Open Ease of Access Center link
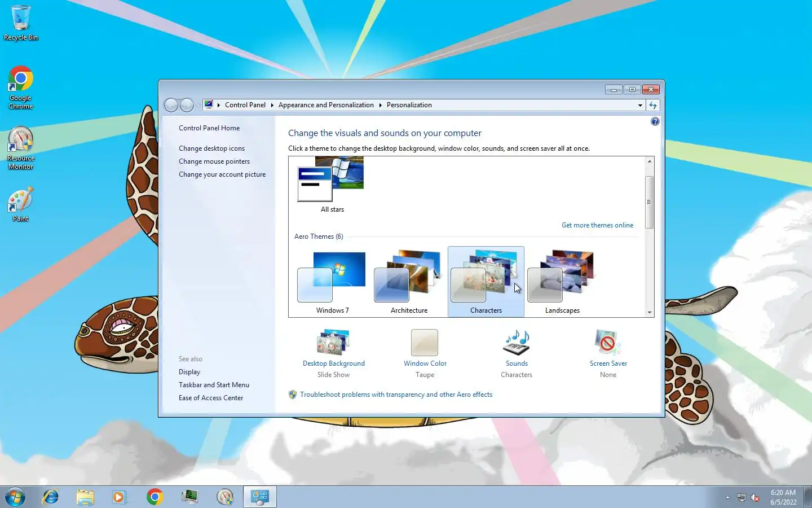 coord(211,398)
